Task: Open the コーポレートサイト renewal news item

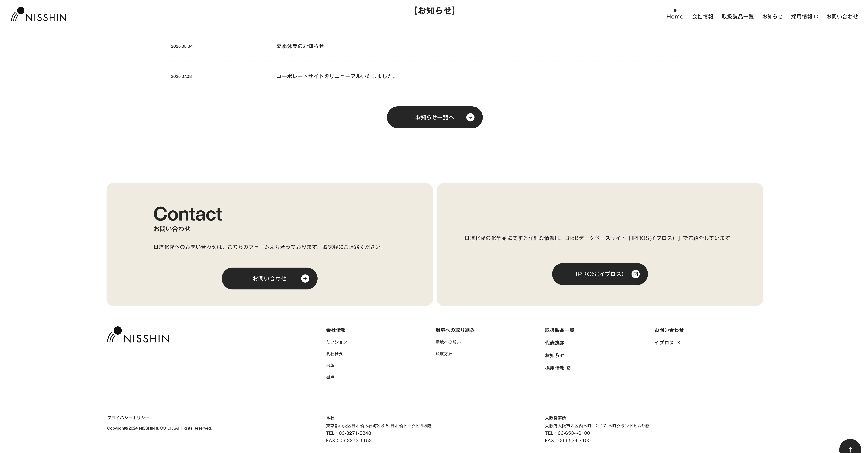Action: click(x=336, y=76)
